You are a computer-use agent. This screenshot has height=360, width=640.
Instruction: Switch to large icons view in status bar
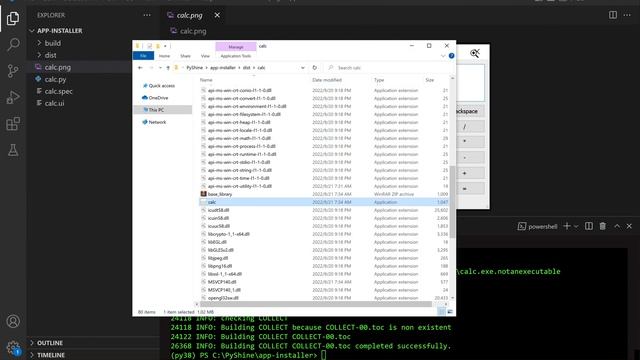pos(450,312)
